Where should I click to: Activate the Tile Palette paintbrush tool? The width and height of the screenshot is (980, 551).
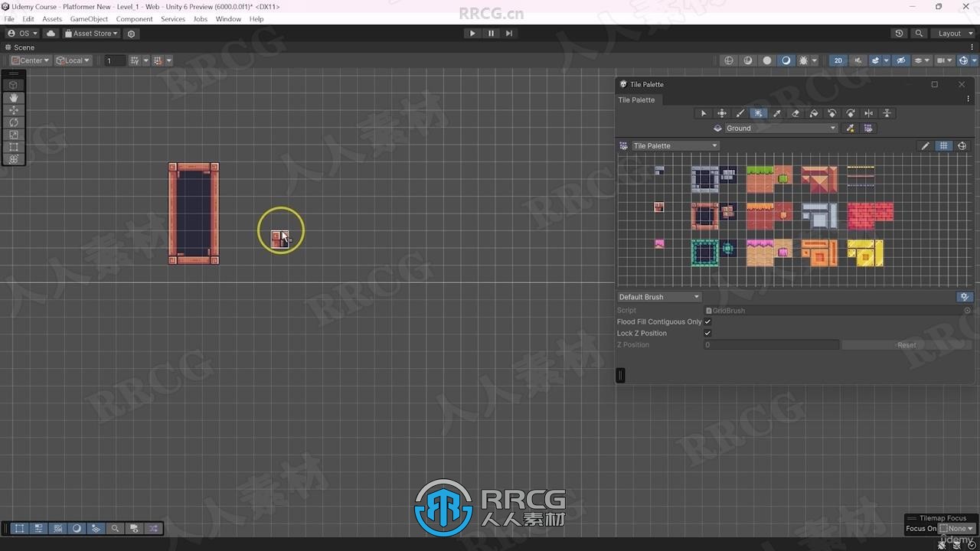point(740,113)
